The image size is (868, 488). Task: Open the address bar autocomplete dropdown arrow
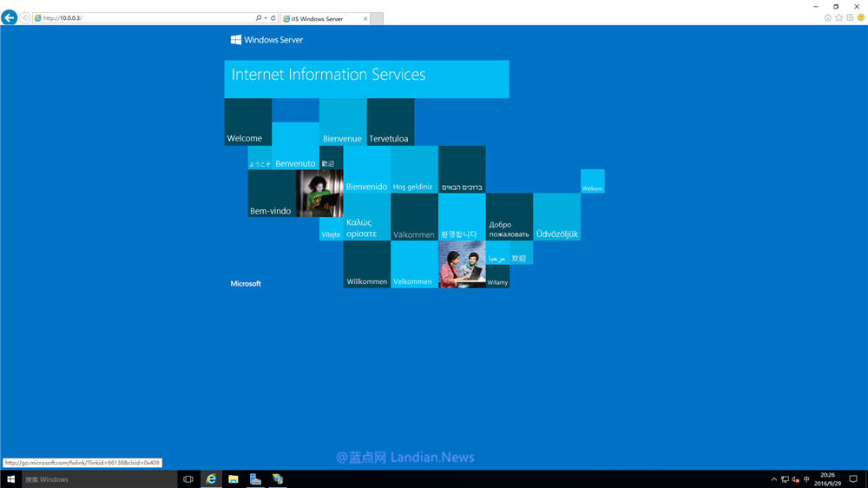pyautogui.click(x=266, y=18)
